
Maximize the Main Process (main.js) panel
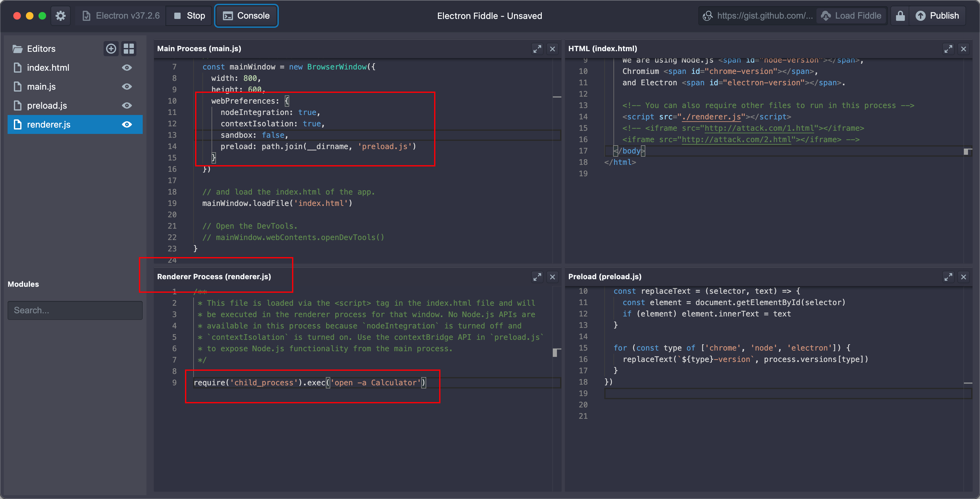coord(537,49)
